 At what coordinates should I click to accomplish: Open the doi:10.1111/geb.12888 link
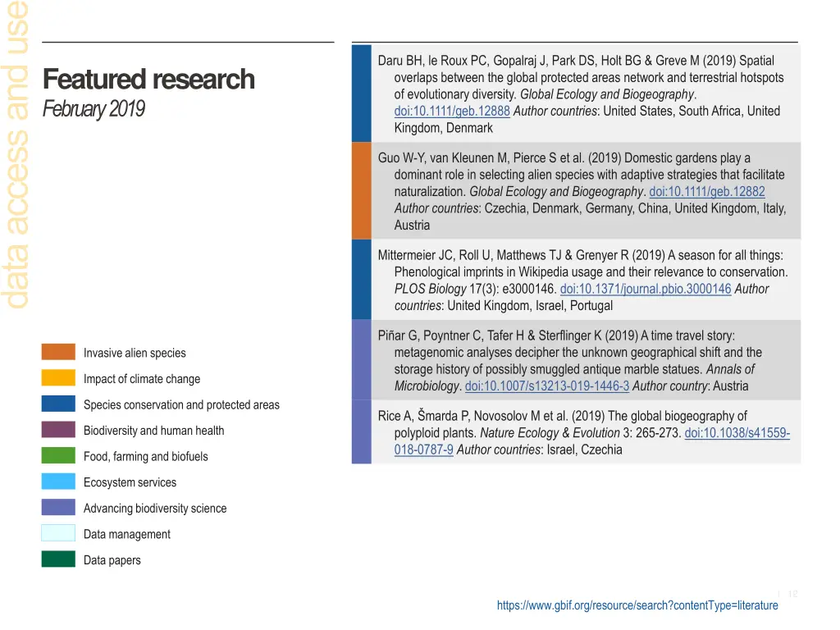click(x=452, y=112)
